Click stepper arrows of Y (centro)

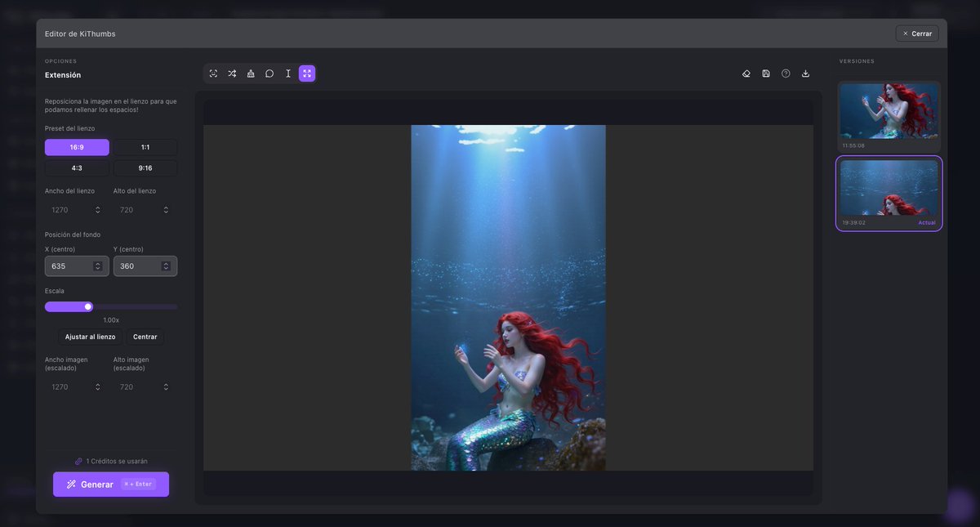(x=166, y=266)
